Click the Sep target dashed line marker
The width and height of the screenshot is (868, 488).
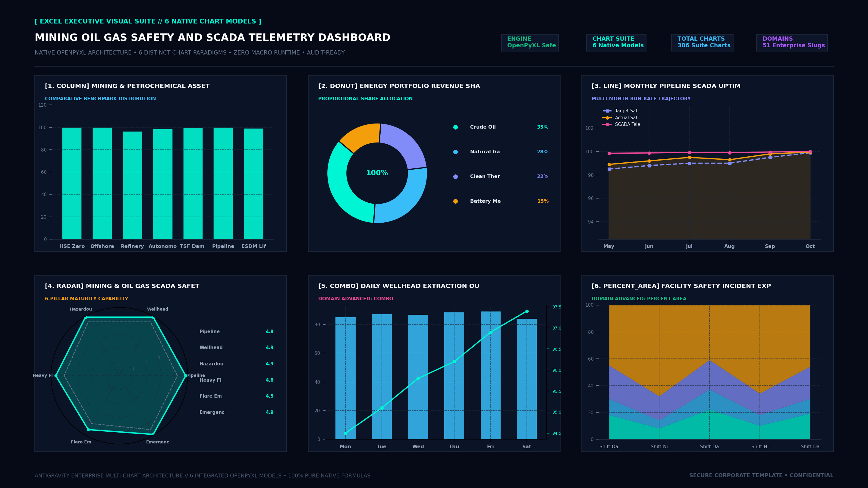770,157
